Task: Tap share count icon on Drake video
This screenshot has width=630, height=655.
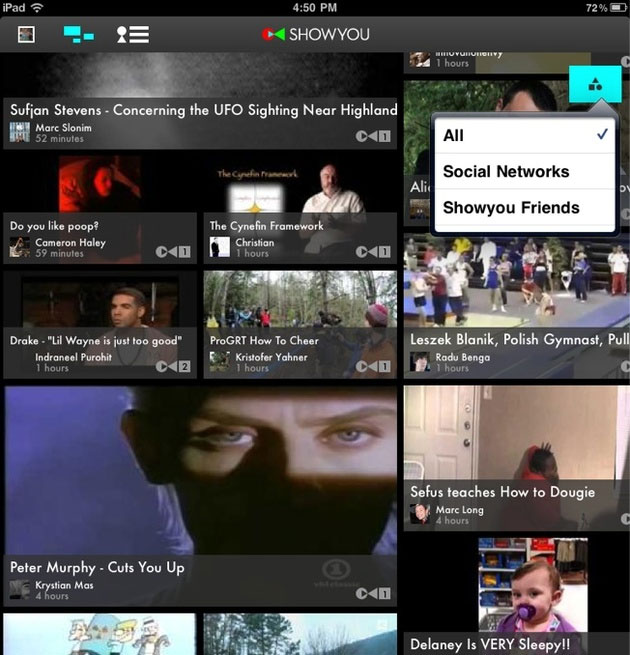Action: (173, 366)
